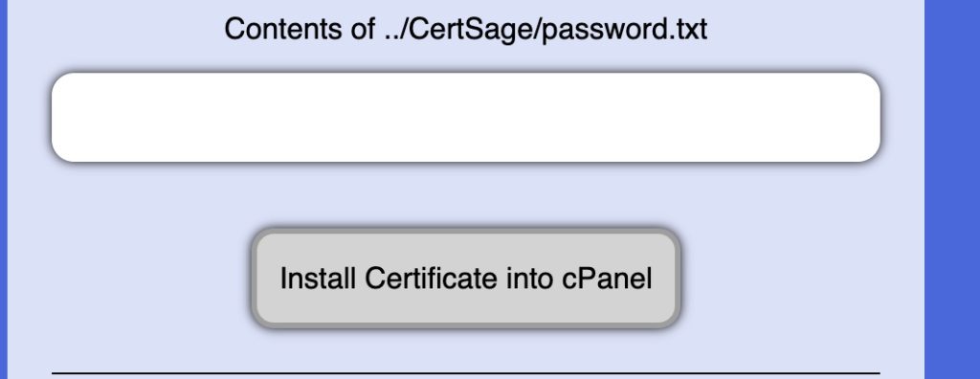
Task: Click the light blue panel right of the button
Action: point(800,279)
